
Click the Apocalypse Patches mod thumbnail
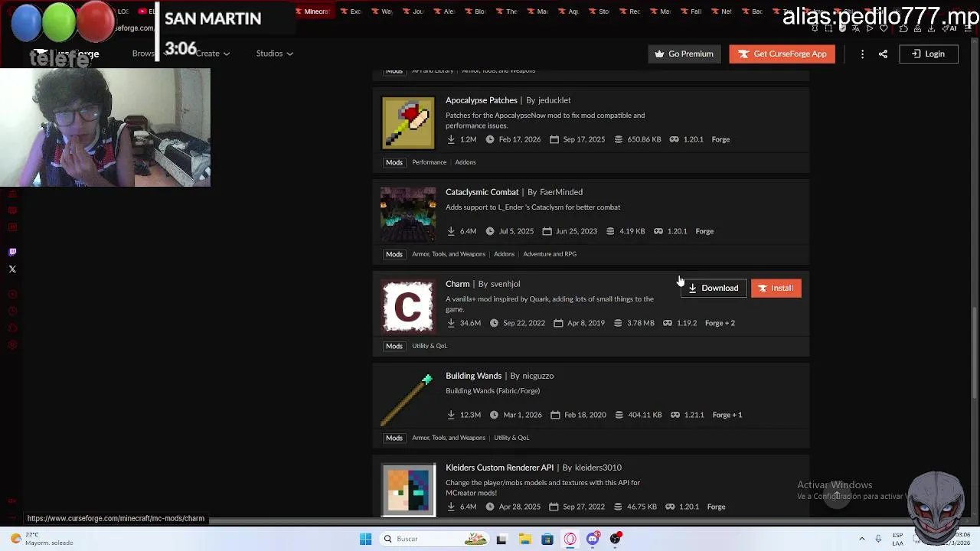click(408, 122)
